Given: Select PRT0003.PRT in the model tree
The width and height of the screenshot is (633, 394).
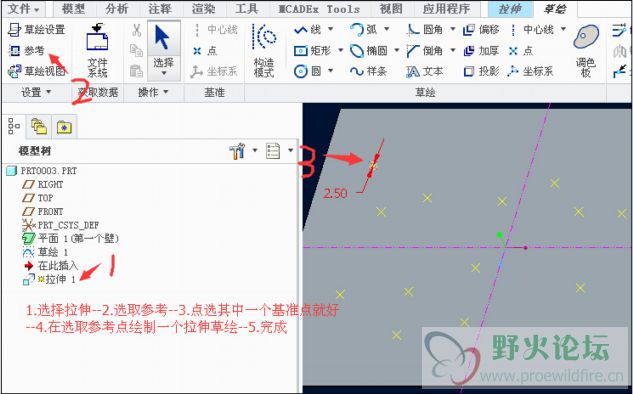Looking at the screenshot, I should (42, 171).
